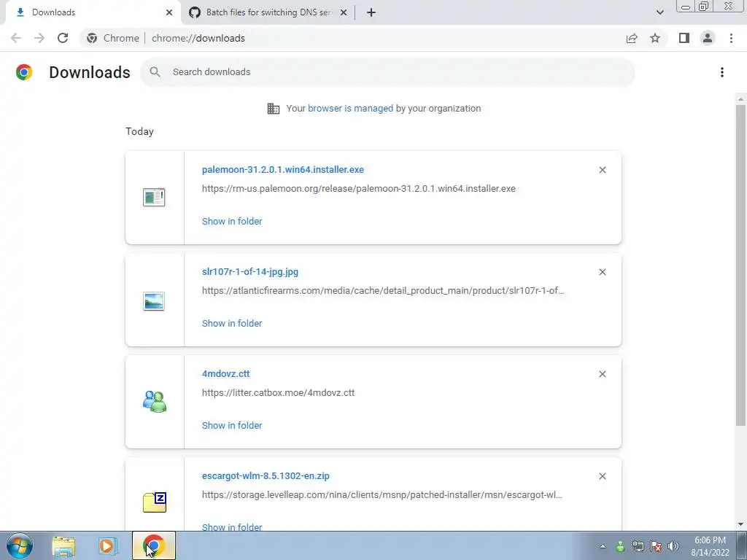Close the Downloads tab
Image resolution: width=747 pixels, height=560 pixels.
click(169, 12)
